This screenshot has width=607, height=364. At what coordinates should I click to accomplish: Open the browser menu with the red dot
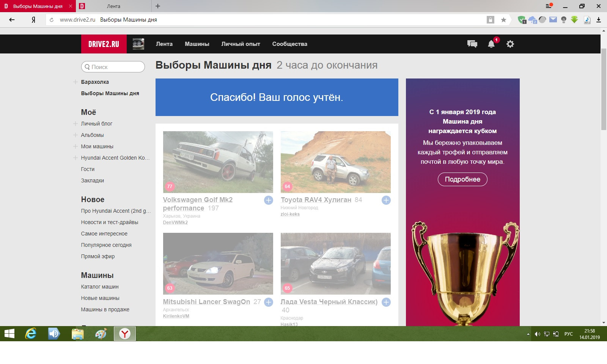549,6
